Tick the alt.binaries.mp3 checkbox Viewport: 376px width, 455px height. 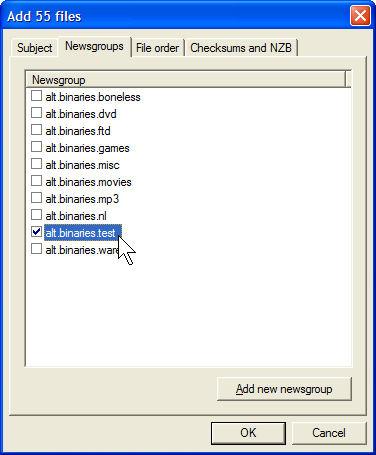coord(36,198)
